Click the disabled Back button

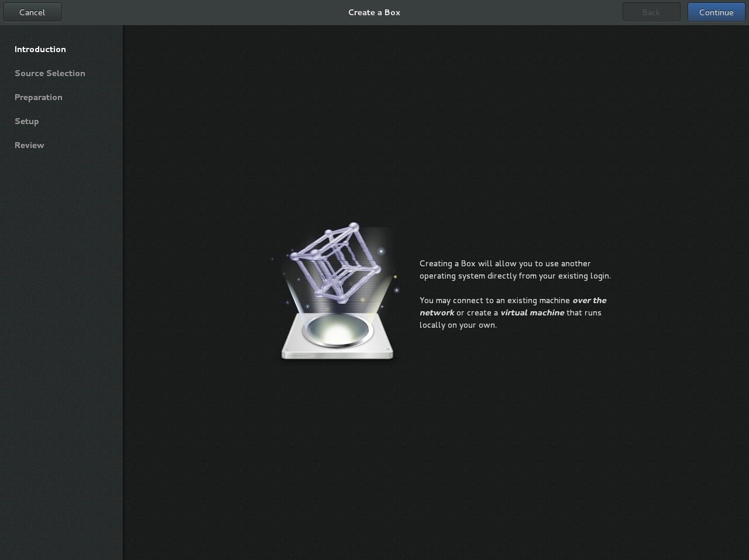click(651, 12)
